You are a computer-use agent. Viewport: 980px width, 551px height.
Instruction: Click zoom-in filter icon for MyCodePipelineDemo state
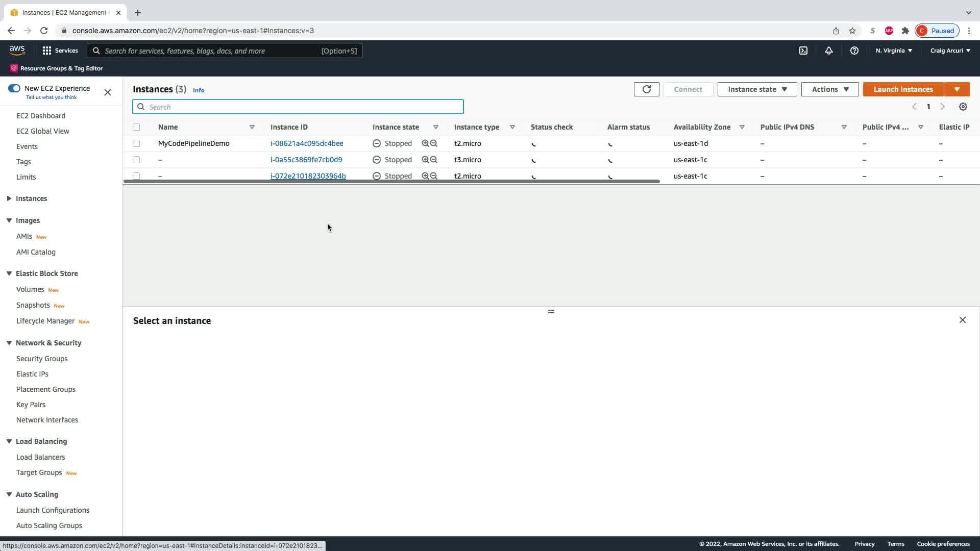(425, 143)
